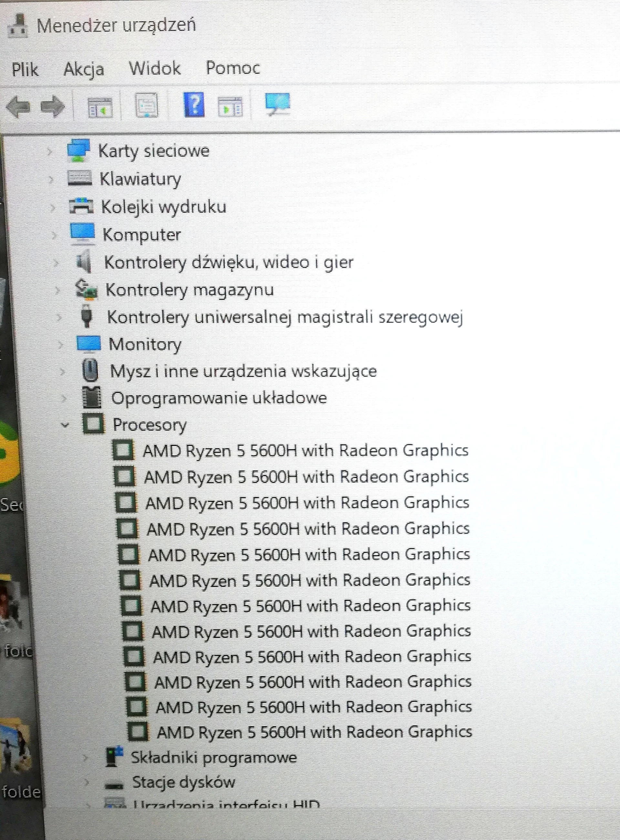Screen dimensions: 620x840
Task: Select the Kontrolery magazynu label
Action: coord(190,290)
